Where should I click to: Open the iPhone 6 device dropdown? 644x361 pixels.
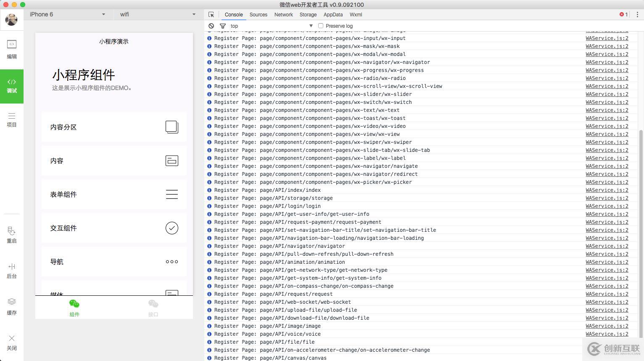tap(67, 14)
